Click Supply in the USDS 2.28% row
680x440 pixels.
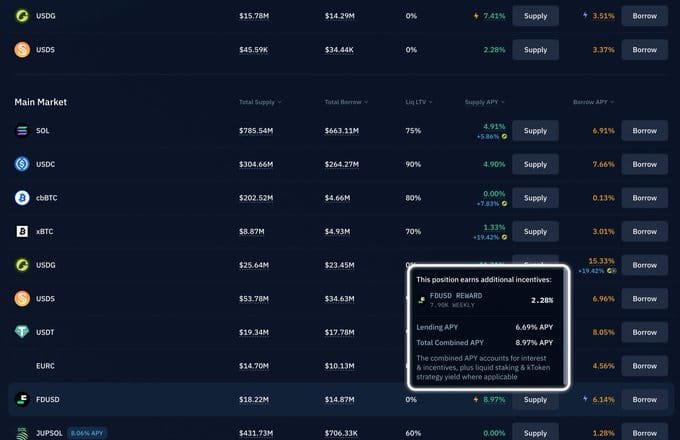click(535, 50)
